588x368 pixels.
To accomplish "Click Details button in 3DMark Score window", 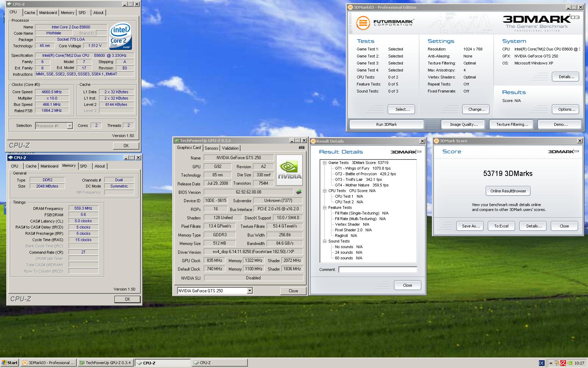I will click(533, 226).
